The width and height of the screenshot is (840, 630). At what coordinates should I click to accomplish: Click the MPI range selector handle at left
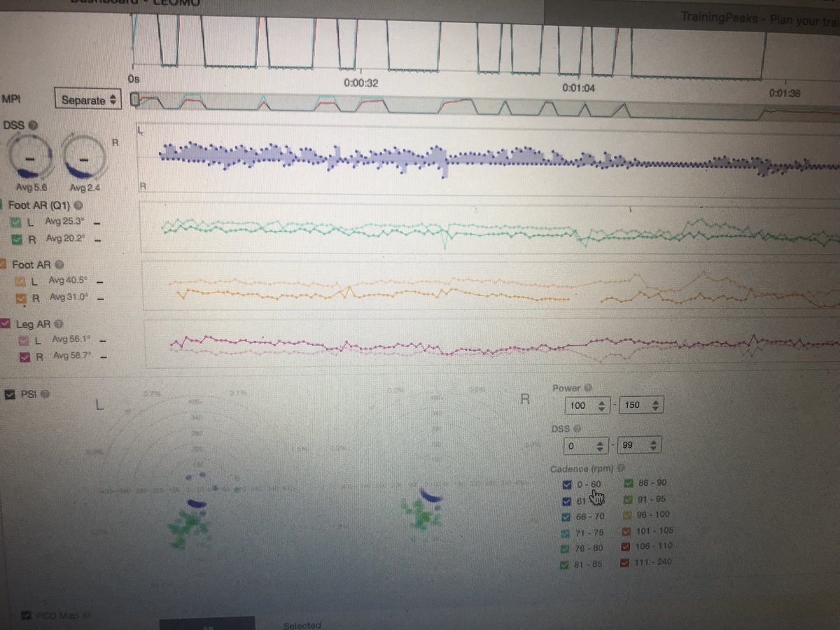(135, 99)
